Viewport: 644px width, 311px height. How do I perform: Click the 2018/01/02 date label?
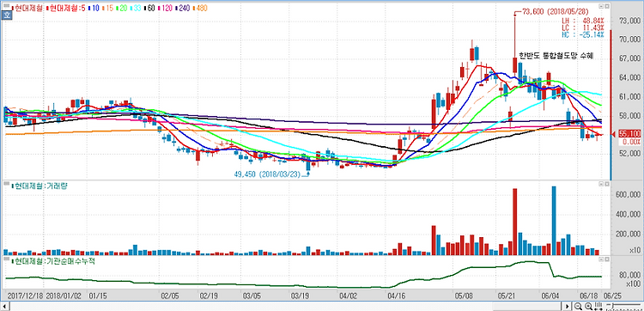pyautogui.click(x=64, y=296)
